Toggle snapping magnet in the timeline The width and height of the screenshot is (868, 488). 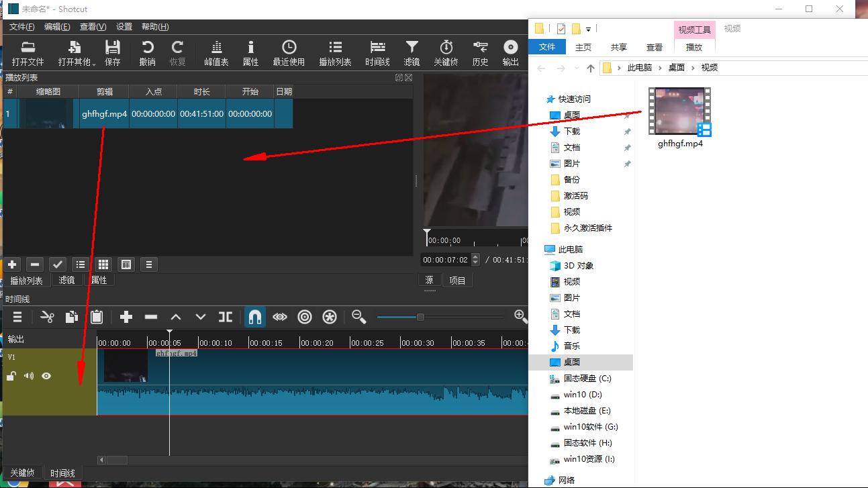[x=255, y=316]
